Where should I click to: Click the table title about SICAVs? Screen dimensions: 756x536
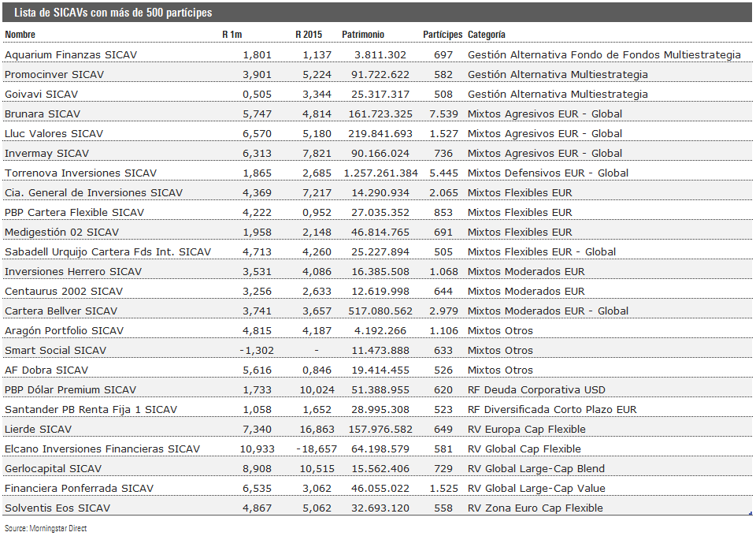click(113, 13)
